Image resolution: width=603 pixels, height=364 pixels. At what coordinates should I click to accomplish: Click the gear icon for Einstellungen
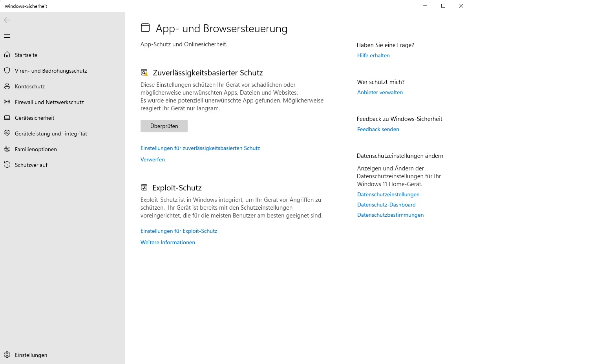tap(7, 355)
